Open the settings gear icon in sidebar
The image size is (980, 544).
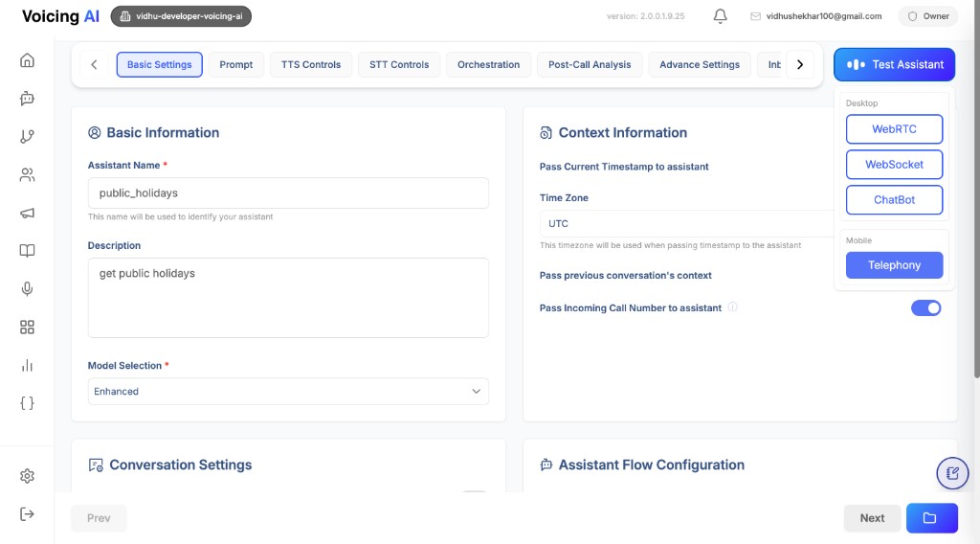(27, 476)
